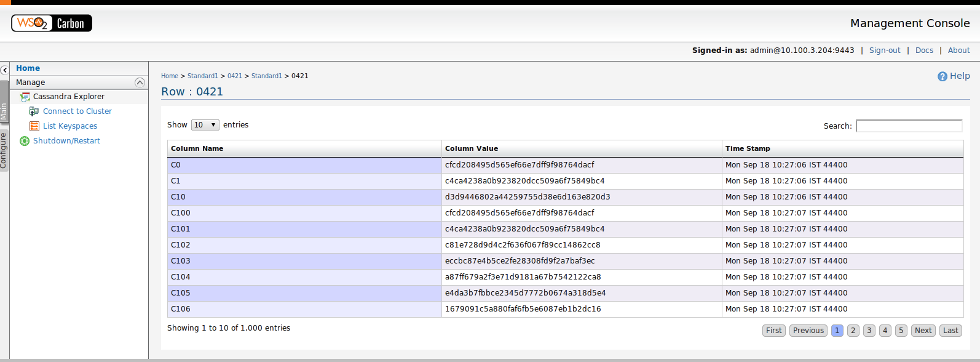This screenshot has width=980, height=362.
Task: Click Home in the breadcrumb
Action: 170,76
